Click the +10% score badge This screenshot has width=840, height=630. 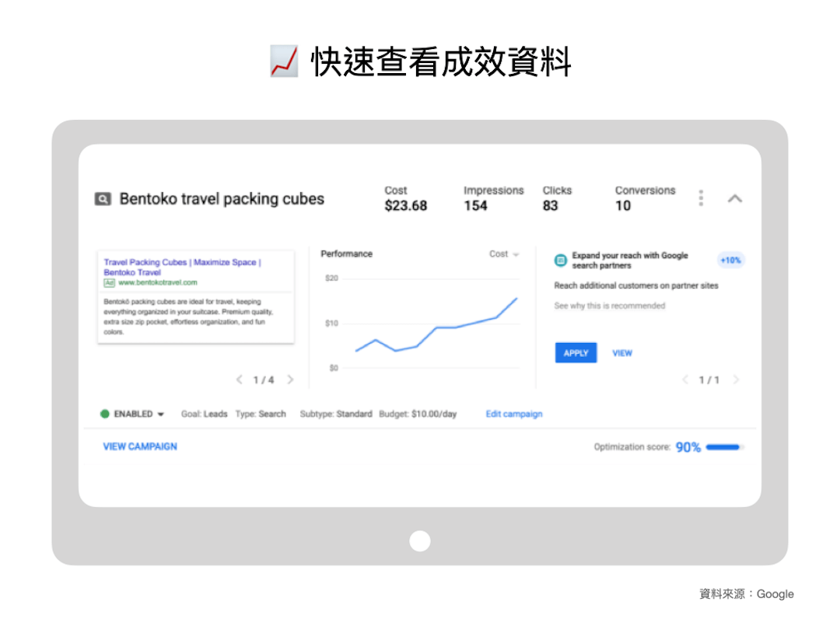(x=730, y=261)
